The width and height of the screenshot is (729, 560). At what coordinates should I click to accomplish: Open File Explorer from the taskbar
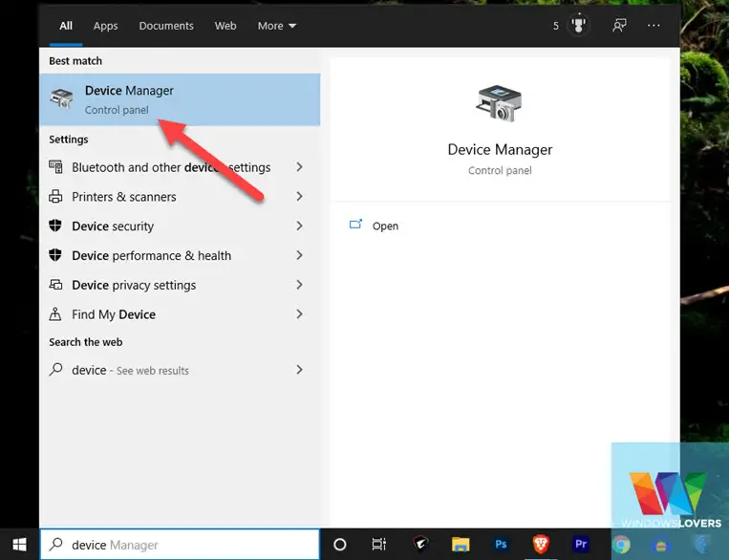461,544
